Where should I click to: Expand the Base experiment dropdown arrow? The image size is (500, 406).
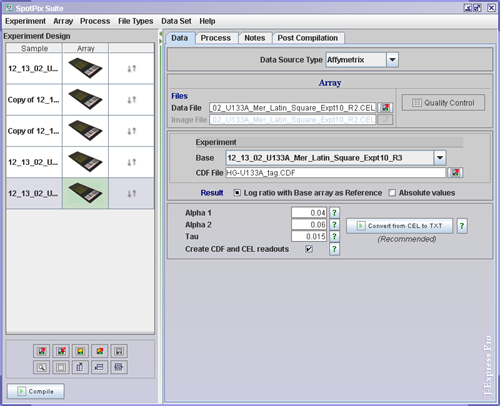click(440, 158)
